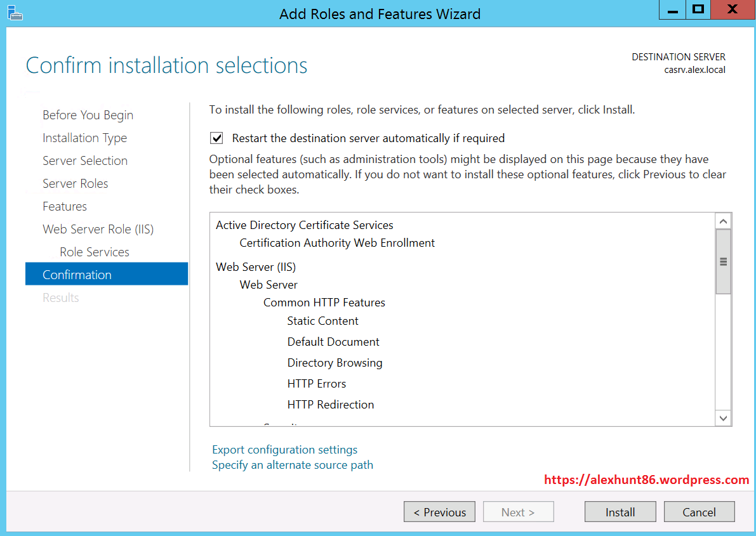
Task: Open the Features step in sidebar
Action: (65, 206)
